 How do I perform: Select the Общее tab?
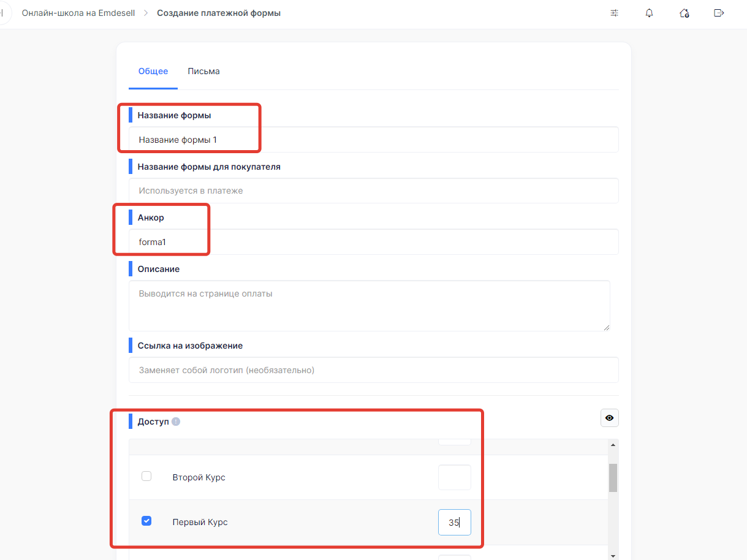coord(153,71)
